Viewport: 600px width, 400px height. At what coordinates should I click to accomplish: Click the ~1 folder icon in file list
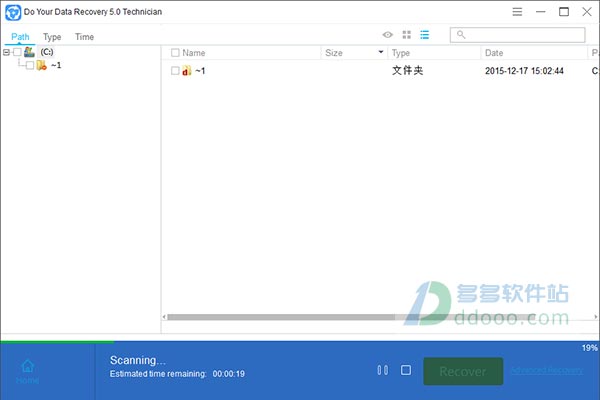pyautogui.click(x=187, y=70)
